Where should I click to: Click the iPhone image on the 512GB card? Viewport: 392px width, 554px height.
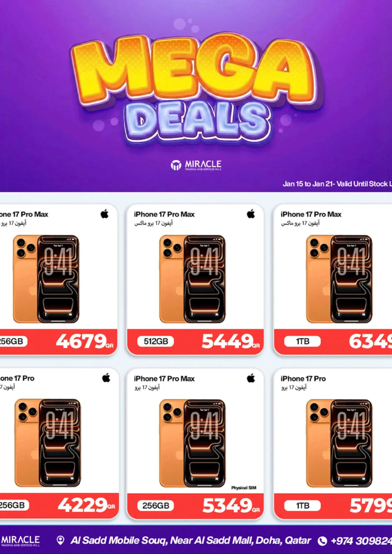pyautogui.click(x=192, y=279)
